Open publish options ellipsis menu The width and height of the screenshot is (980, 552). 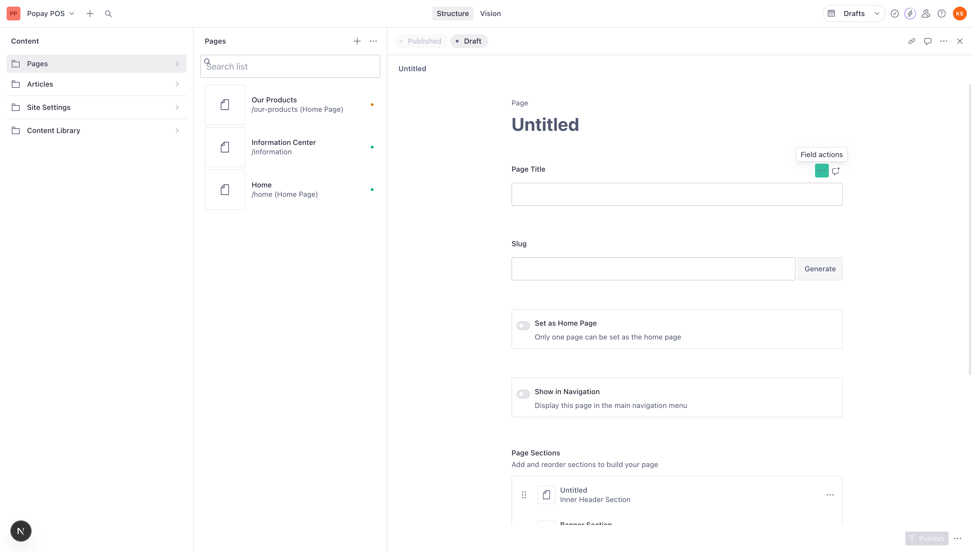tap(958, 538)
